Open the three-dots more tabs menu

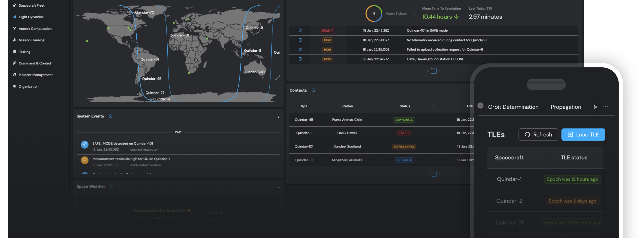[x=606, y=107]
